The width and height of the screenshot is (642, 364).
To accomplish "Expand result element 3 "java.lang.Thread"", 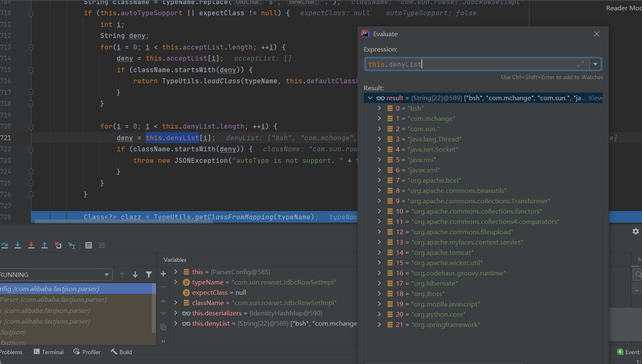I will [x=379, y=139].
